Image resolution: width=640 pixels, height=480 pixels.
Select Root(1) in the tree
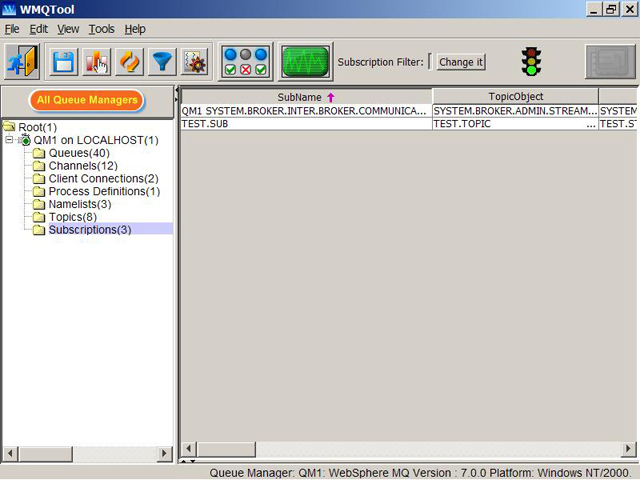(38, 127)
